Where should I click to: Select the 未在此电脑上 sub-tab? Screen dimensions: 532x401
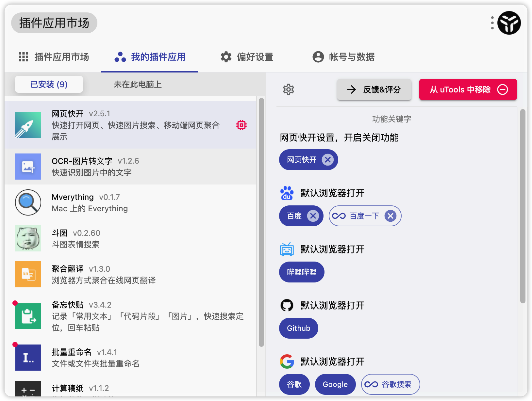coord(138,85)
